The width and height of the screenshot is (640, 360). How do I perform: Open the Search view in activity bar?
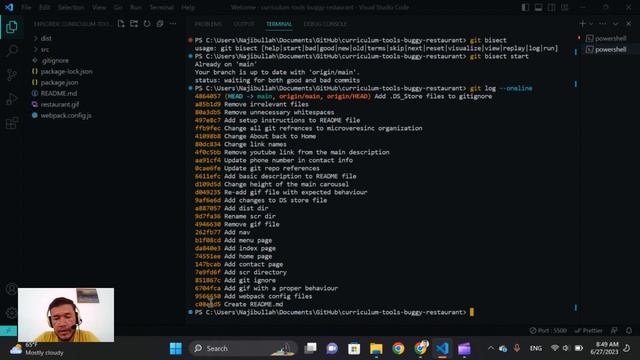click(11, 51)
